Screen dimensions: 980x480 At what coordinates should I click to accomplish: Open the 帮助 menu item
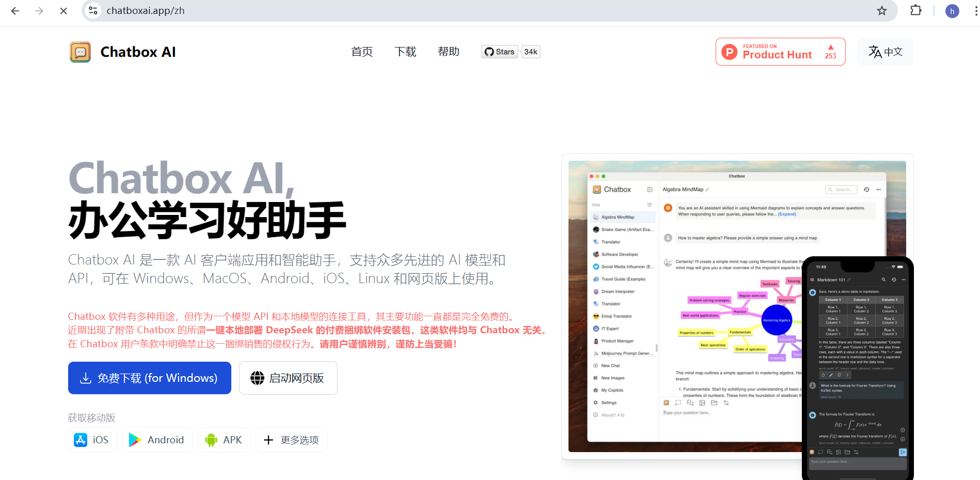(448, 52)
